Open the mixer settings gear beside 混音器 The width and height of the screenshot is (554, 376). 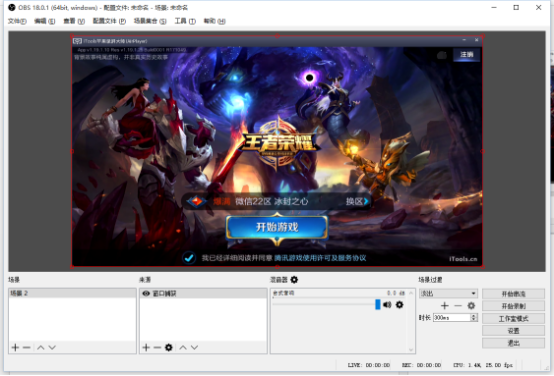point(294,280)
